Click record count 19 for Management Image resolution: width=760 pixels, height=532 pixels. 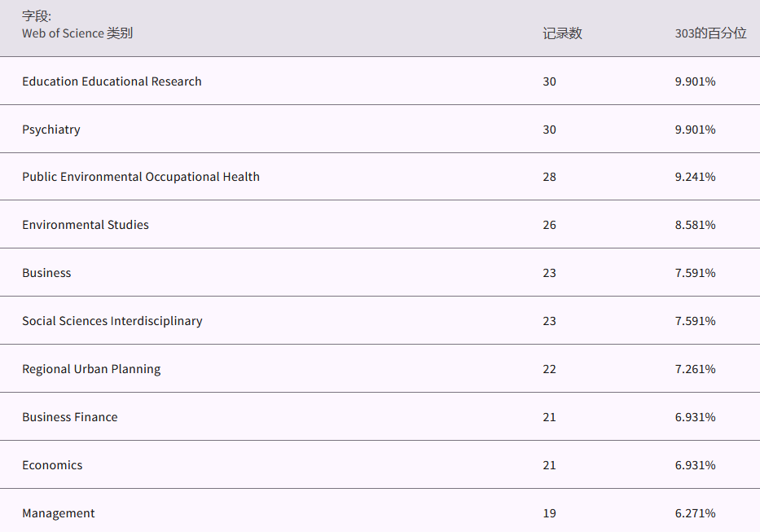tap(550, 513)
